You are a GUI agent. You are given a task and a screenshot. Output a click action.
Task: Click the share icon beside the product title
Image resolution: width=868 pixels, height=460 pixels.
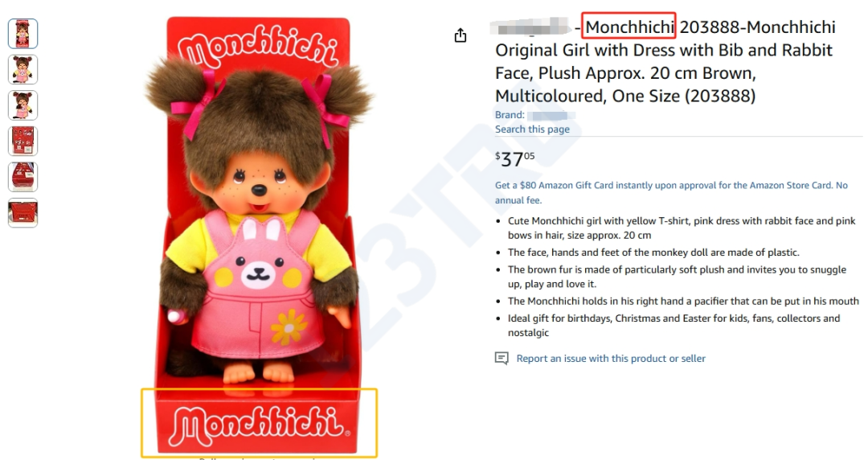coord(460,35)
